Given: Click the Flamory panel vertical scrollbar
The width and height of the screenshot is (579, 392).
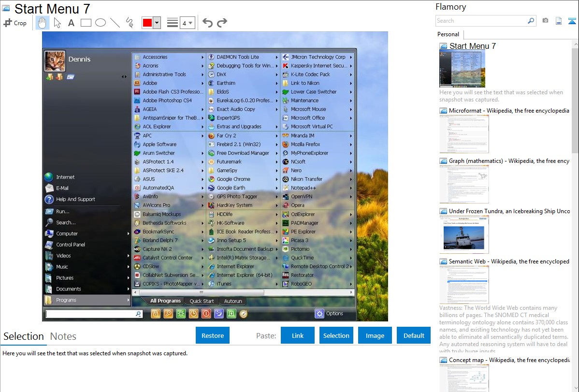Looking at the screenshot, I should 575,100.
